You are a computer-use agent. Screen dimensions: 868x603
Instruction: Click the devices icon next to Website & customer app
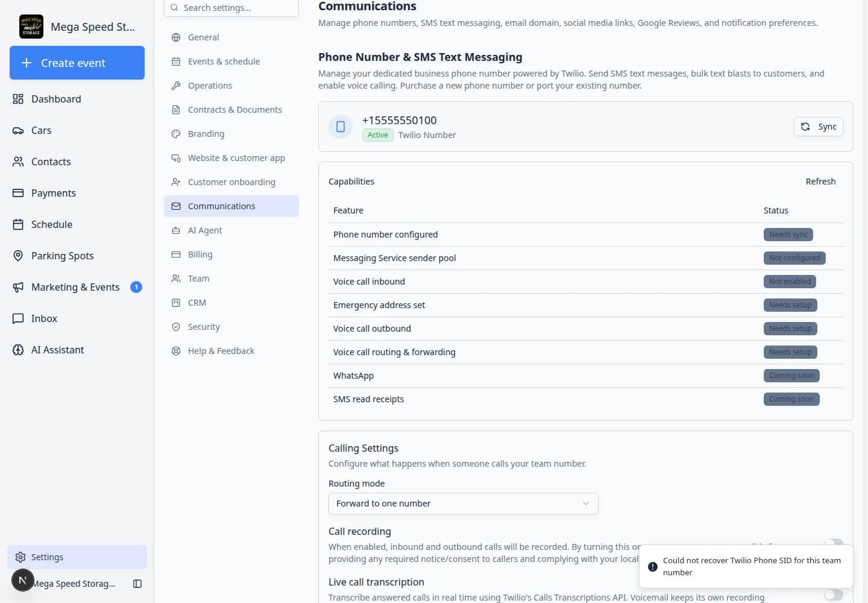176,158
